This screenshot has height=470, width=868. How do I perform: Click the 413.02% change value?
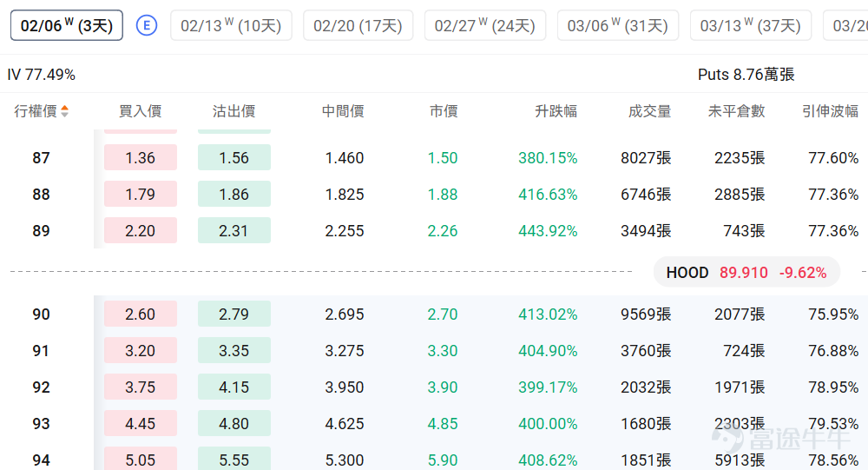[548, 314]
